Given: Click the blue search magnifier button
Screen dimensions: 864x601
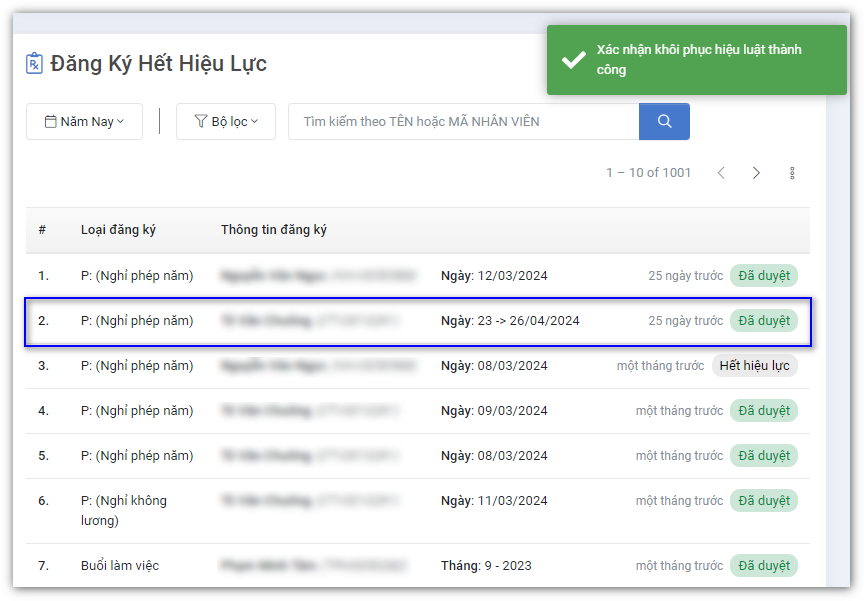Looking at the screenshot, I should (664, 121).
